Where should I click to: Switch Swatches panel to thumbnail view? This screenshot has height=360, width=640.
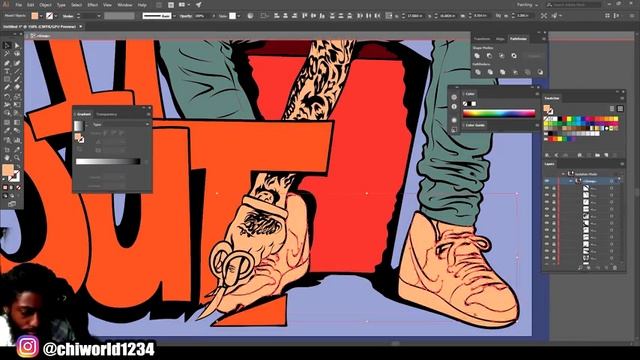click(x=620, y=109)
